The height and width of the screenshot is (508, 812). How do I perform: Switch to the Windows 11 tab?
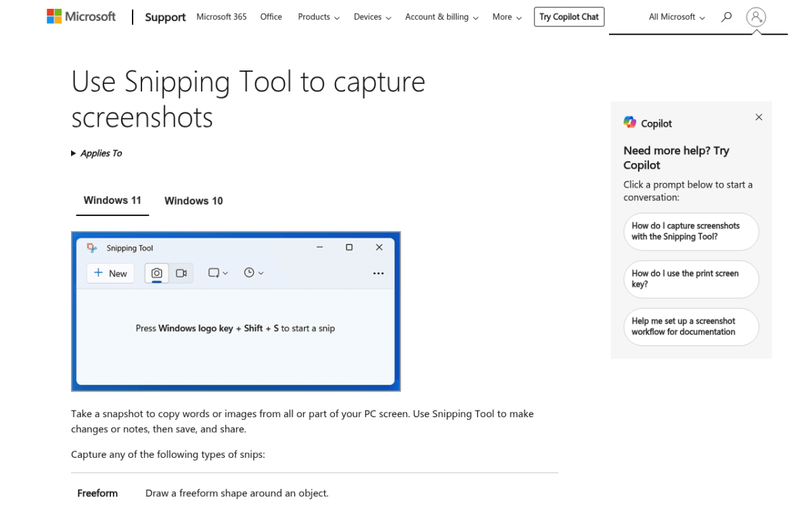[112, 200]
